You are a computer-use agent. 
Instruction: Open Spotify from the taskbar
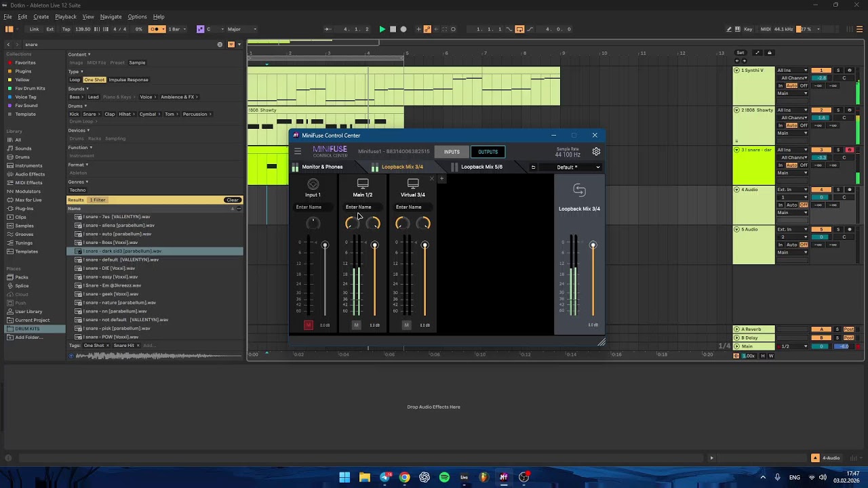pyautogui.click(x=444, y=477)
